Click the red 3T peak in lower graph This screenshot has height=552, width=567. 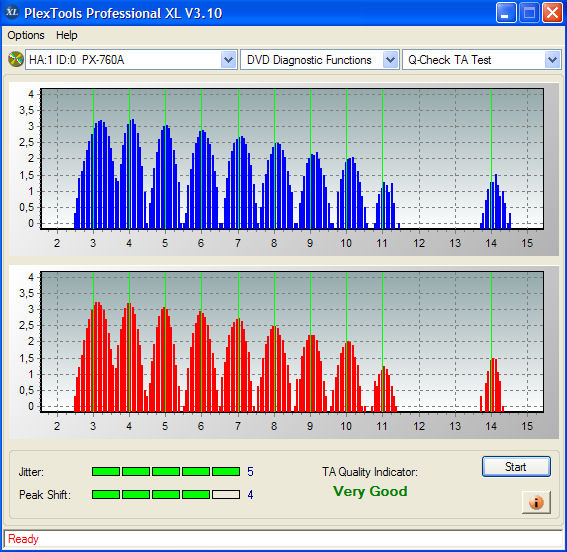coord(96,357)
